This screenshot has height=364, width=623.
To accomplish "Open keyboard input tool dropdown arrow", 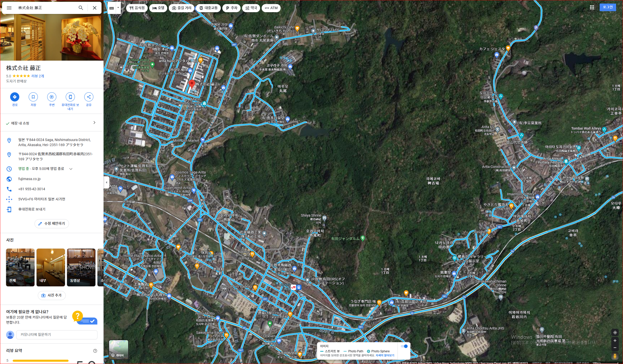I will click(x=118, y=8).
